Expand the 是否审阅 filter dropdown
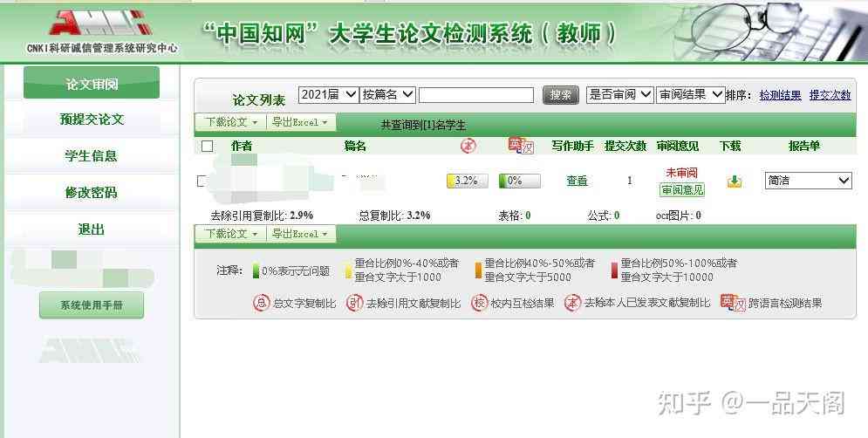Screen dimensions: 868x438 [620, 95]
